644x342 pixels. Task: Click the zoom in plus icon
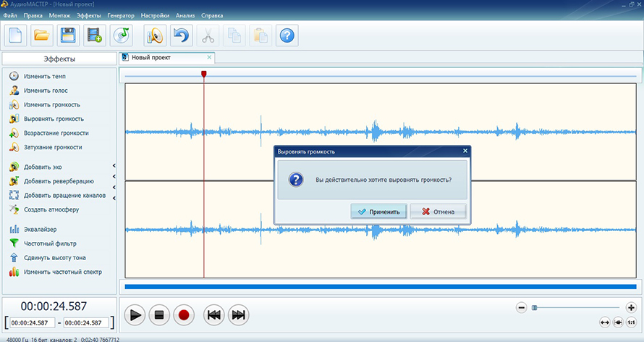coord(631,307)
